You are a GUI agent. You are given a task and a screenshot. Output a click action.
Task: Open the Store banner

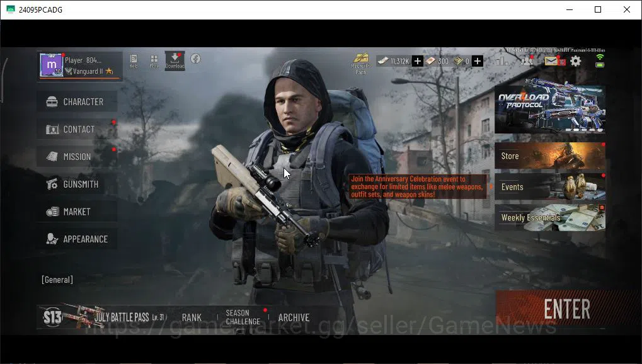pos(550,156)
